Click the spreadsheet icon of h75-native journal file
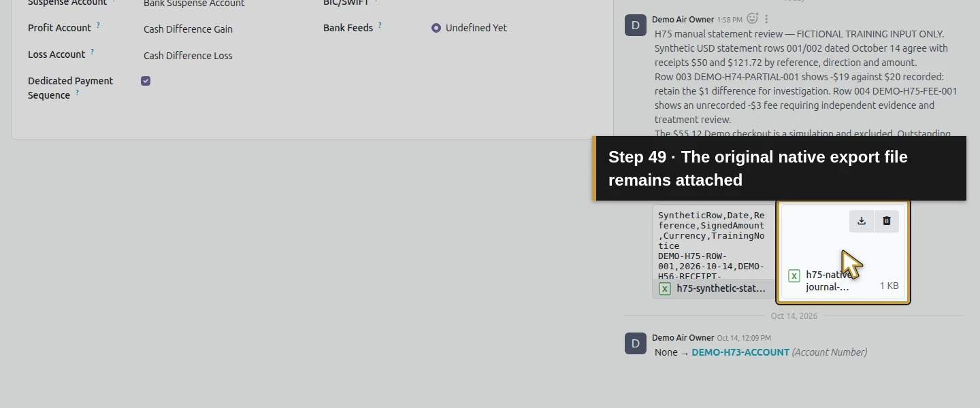 pyautogui.click(x=794, y=275)
